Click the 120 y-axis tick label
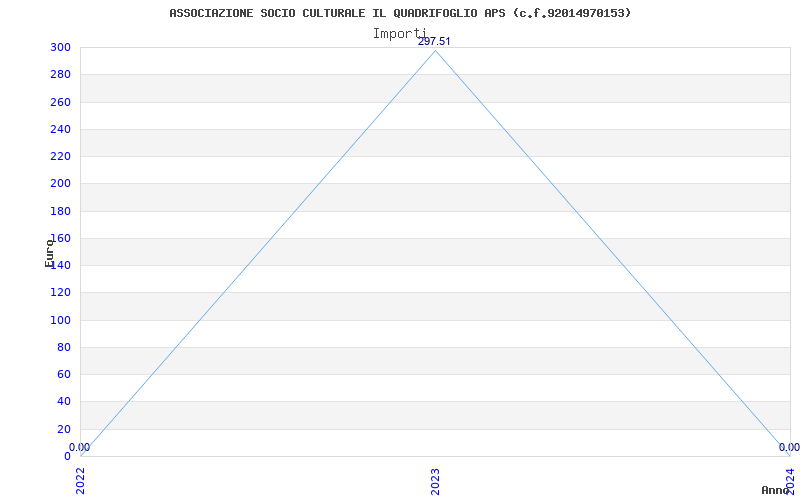 click(x=60, y=292)
